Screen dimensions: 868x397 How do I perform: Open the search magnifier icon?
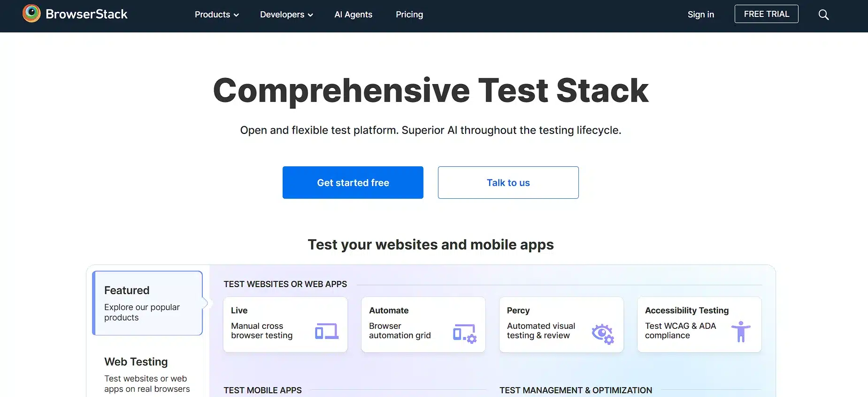click(823, 15)
